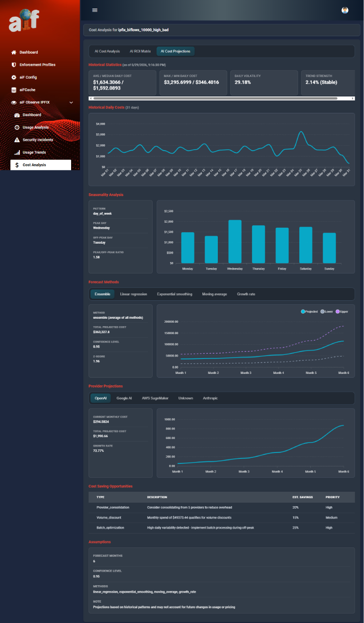Image resolution: width=364 pixels, height=623 pixels.
Task: Toggle the Upper series in legend
Action: 342,311
